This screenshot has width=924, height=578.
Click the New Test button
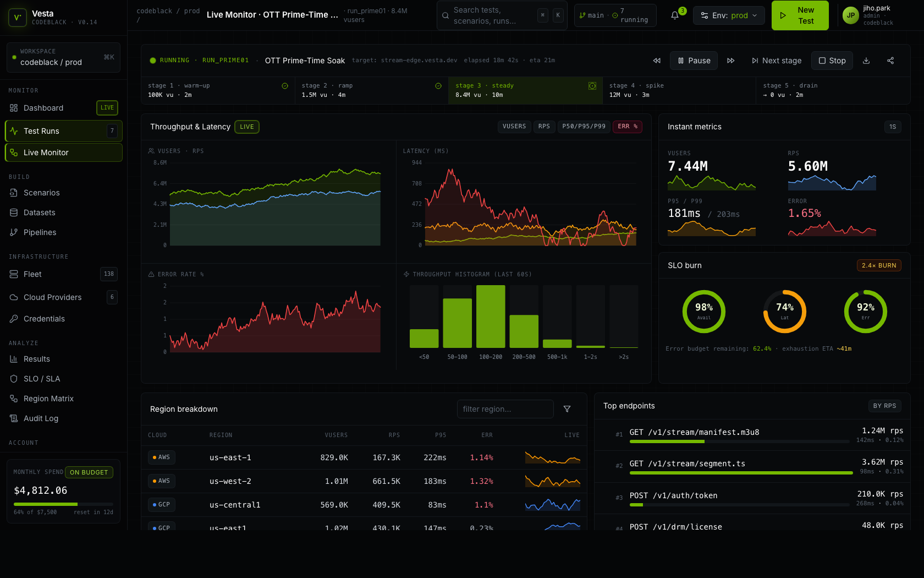click(x=800, y=15)
